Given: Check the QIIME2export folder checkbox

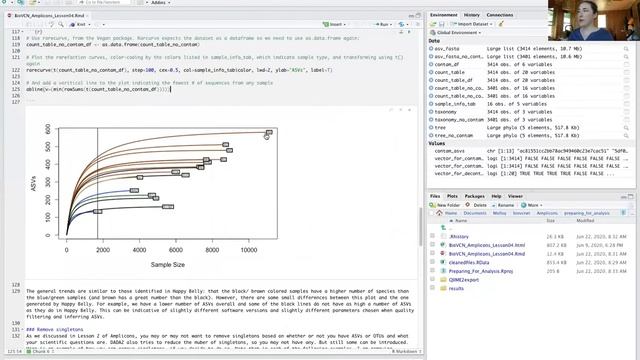Looking at the screenshot, I should (x=432, y=280).
